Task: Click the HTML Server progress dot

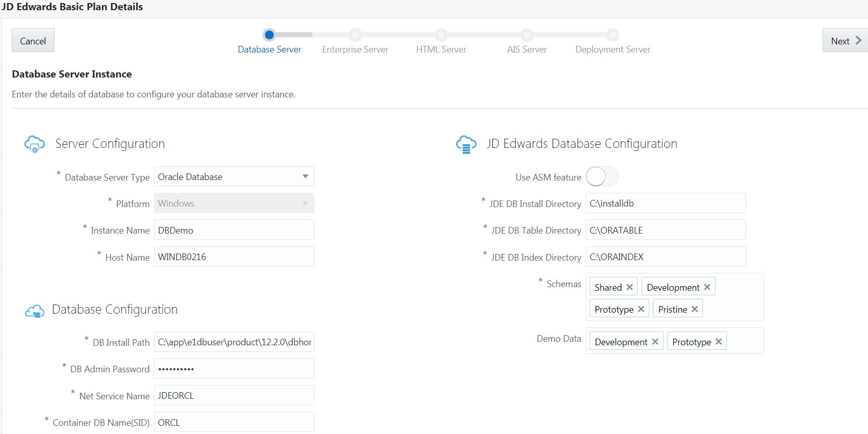Action: click(441, 35)
